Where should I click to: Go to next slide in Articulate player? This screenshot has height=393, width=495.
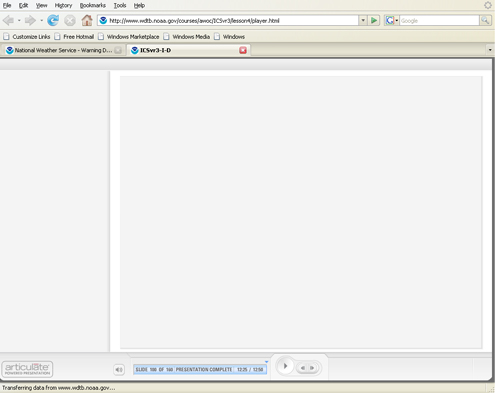[312, 368]
